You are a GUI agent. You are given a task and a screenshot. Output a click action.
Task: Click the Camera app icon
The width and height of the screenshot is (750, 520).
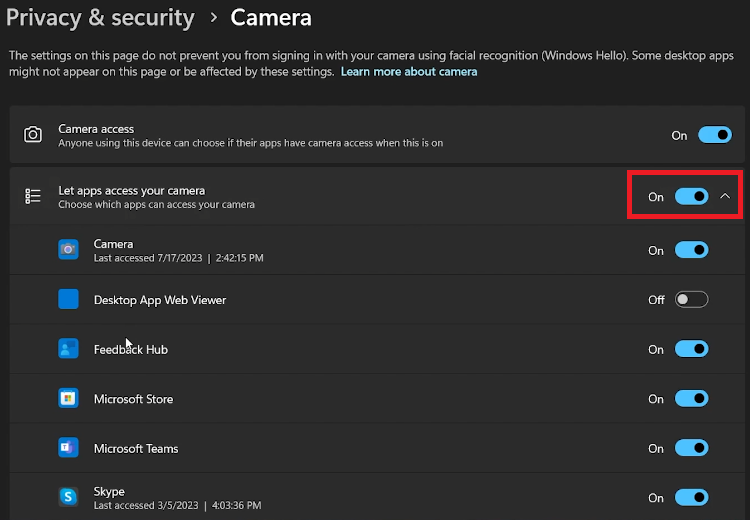pyautogui.click(x=68, y=250)
